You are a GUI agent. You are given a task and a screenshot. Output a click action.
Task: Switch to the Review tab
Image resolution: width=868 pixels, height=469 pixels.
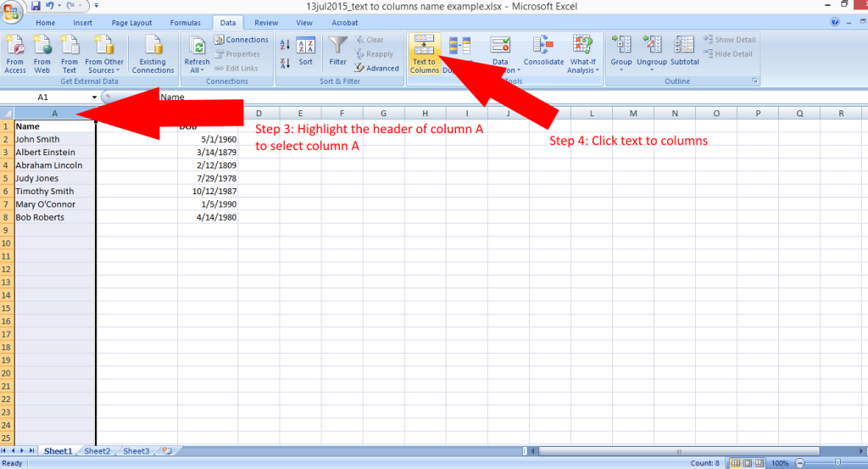click(x=266, y=23)
